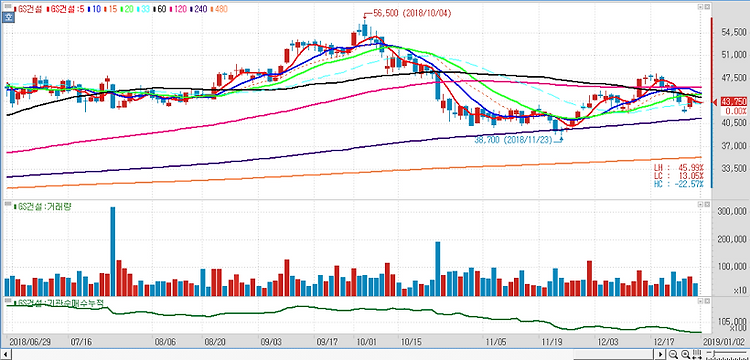Open the chart settings gear icon
This screenshot has height=360, width=750.
click(x=8, y=18)
